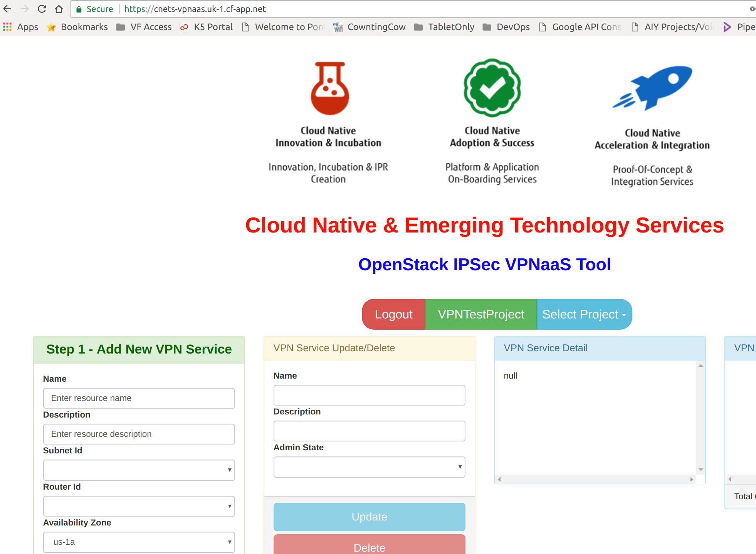Click the browser forward arrow
The height and width of the screenshot is (554, 756).
tap(25, 9)
